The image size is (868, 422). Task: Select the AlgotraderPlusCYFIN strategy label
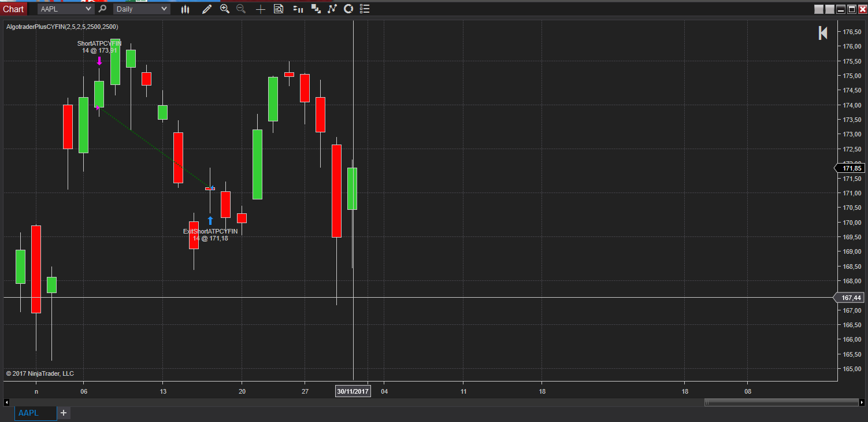tap(62, 27)
